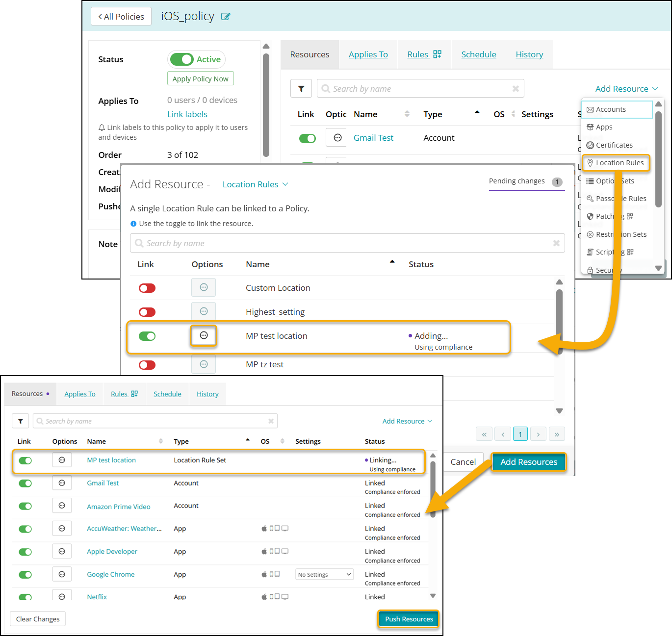Clear the Location Rules search field
Image resolution: width=672 pixels, height=636 pixels.
pyautogui.click(x=556, y=243)
